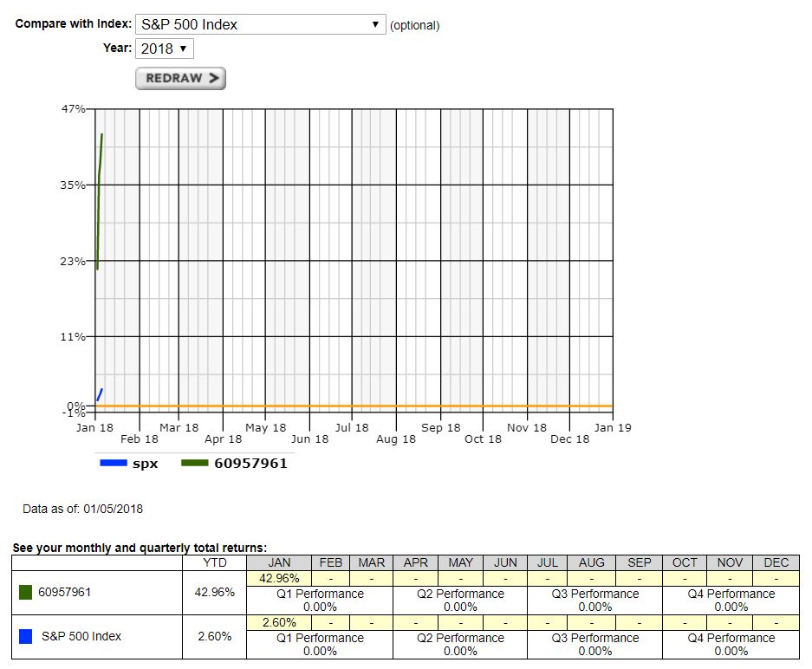Click the 2.60% YTD value
This screenshot has width=812, height=669.
pos(214,636)
